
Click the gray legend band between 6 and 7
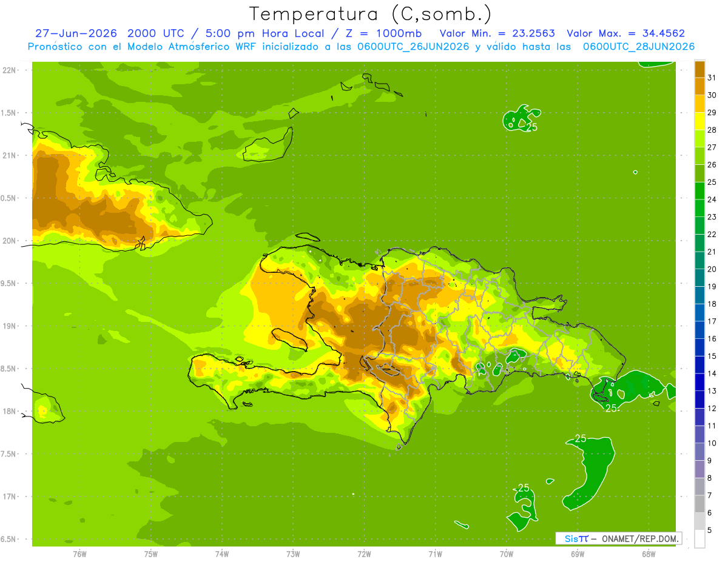pyautogui.click(x=699, y=504)
